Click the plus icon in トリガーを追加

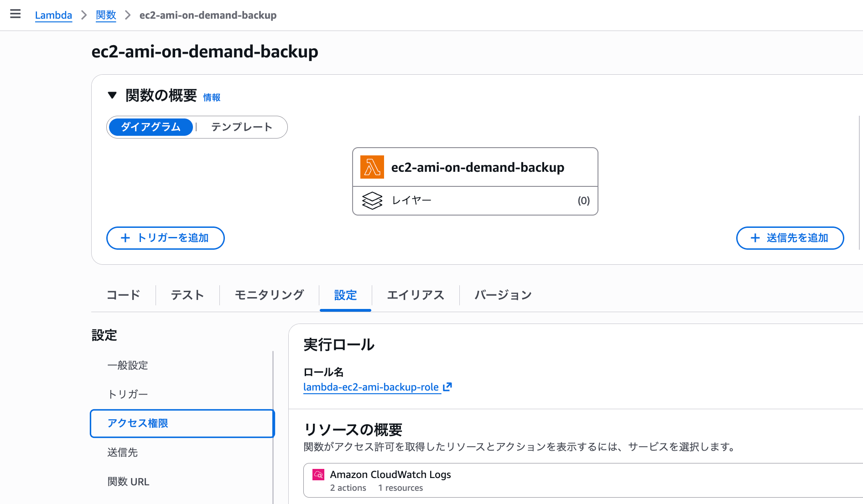[x=125, y=238]
